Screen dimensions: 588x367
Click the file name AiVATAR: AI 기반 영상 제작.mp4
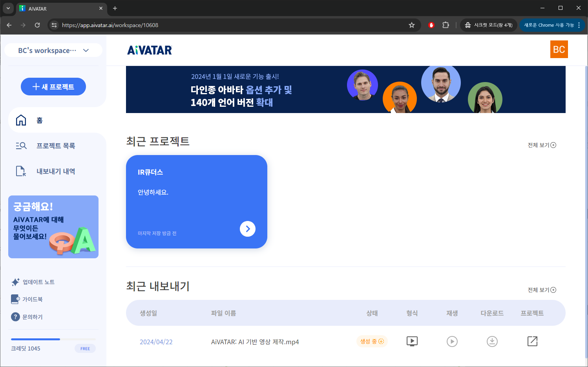click(255, 342)
